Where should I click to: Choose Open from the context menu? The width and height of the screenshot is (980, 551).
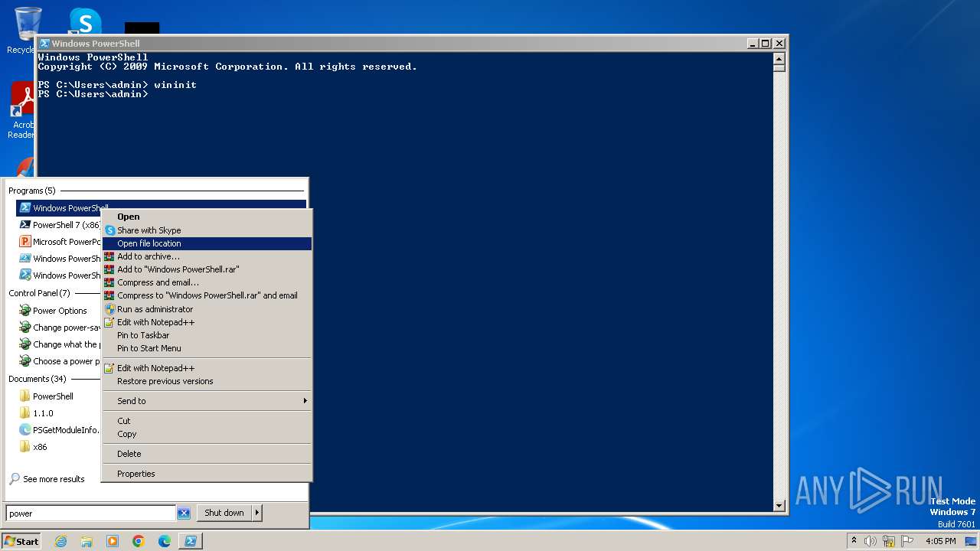tap(207, 217)
